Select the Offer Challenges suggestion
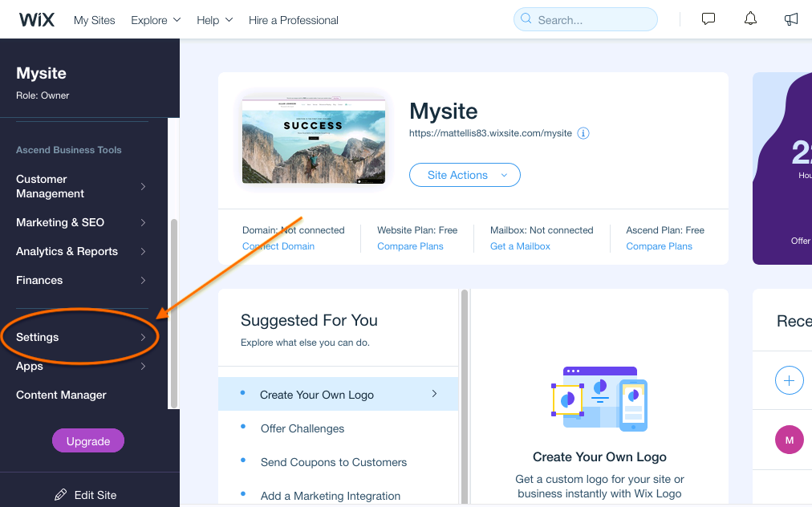The width and height of the screenshot is (812, 507). click(338, 428)
